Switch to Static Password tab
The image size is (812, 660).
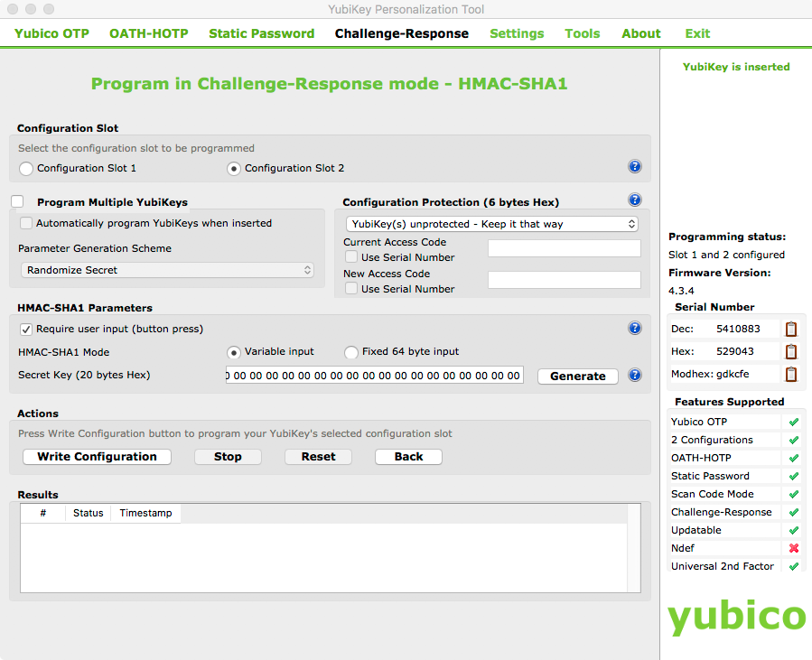(262, 33)
